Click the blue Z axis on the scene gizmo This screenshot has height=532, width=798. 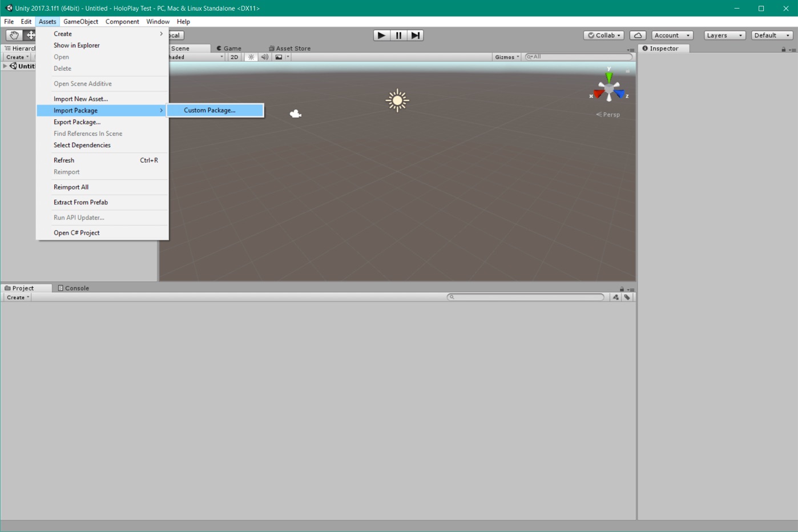coord(620,94)
